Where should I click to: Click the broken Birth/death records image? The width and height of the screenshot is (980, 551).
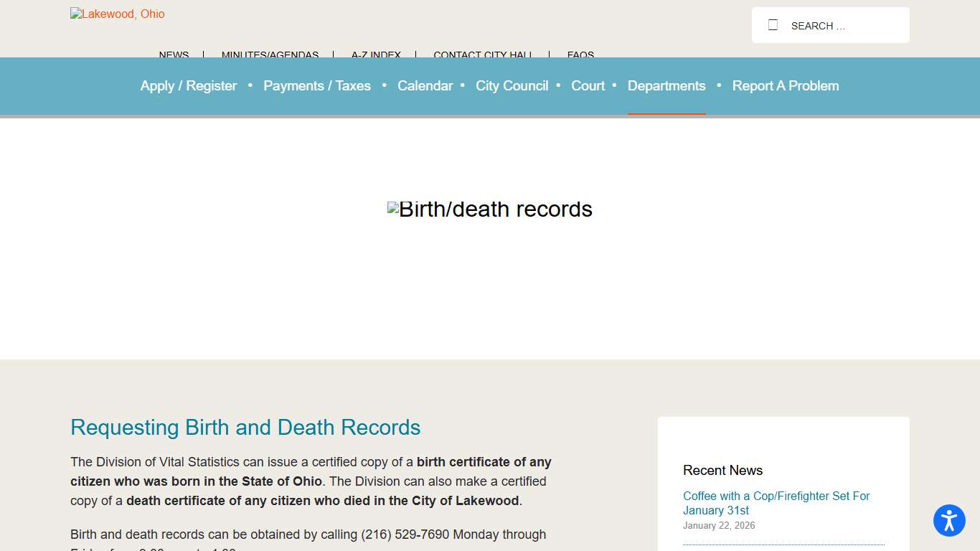[490, 209]
